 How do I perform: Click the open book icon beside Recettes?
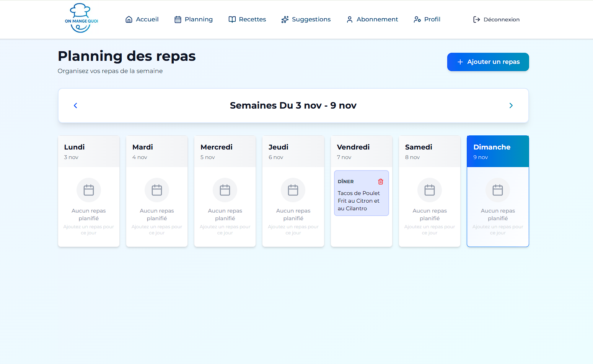[232, 19]
